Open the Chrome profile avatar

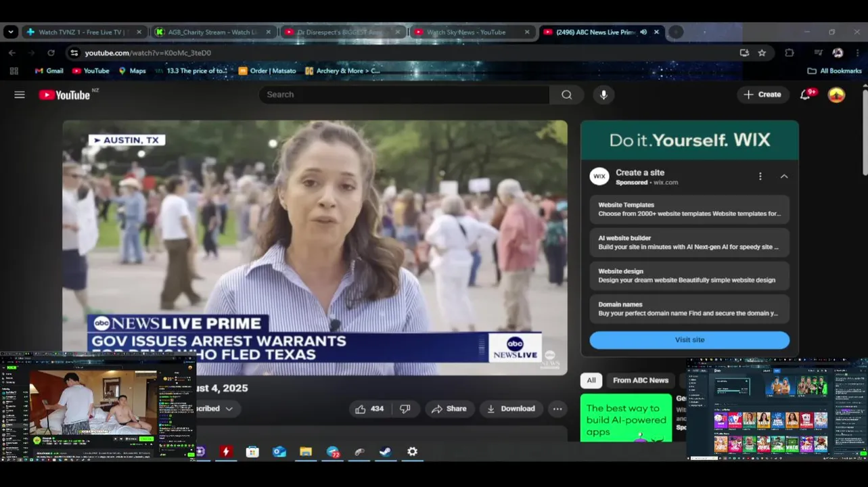[x=838, y=53]
